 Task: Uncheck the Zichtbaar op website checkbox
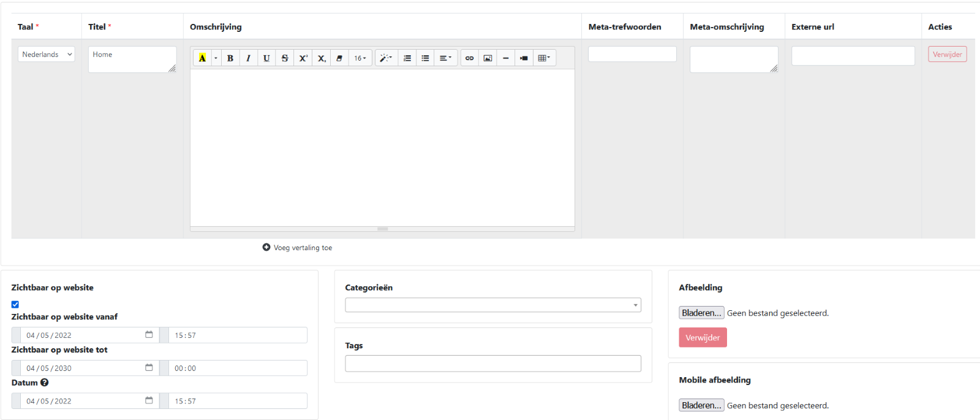[15, 304]
